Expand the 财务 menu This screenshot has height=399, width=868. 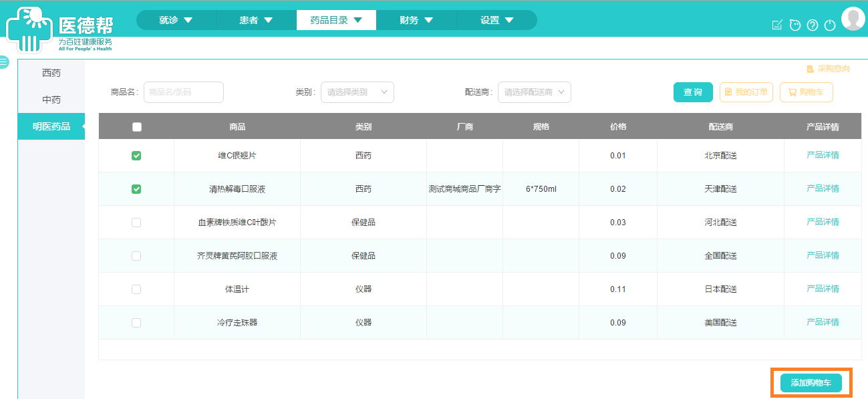[416, 20]
